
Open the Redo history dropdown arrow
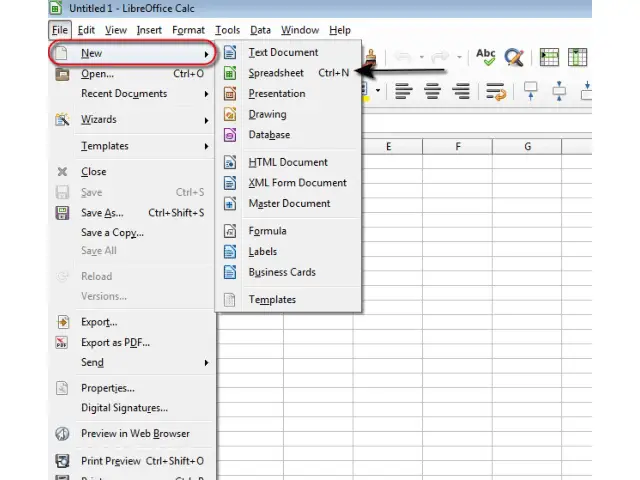pos(459,57)
